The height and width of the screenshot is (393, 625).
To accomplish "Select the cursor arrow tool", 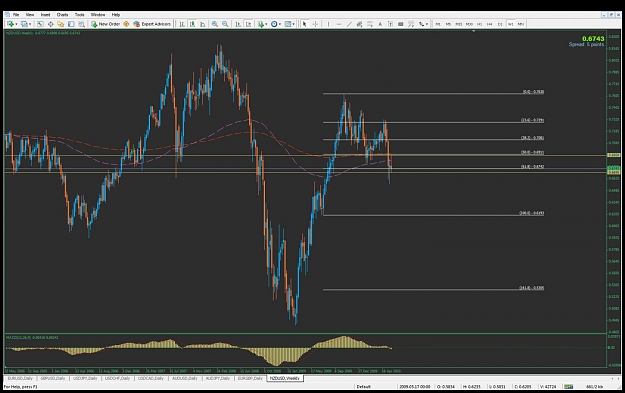I will 305,24.
